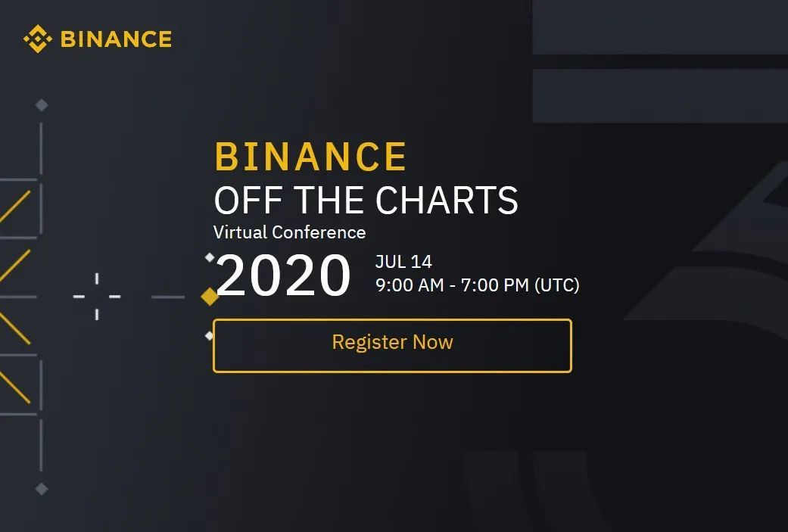Click the Virtual Conference subtitle
The height and width of the screenshot is (532, 788).
click(x=289, y=232)
